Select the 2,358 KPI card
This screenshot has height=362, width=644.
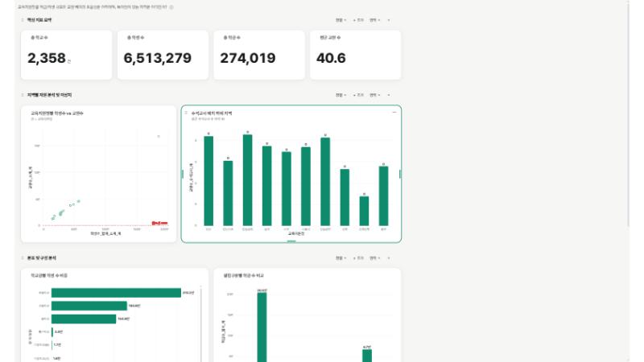(x=67, y=55)
